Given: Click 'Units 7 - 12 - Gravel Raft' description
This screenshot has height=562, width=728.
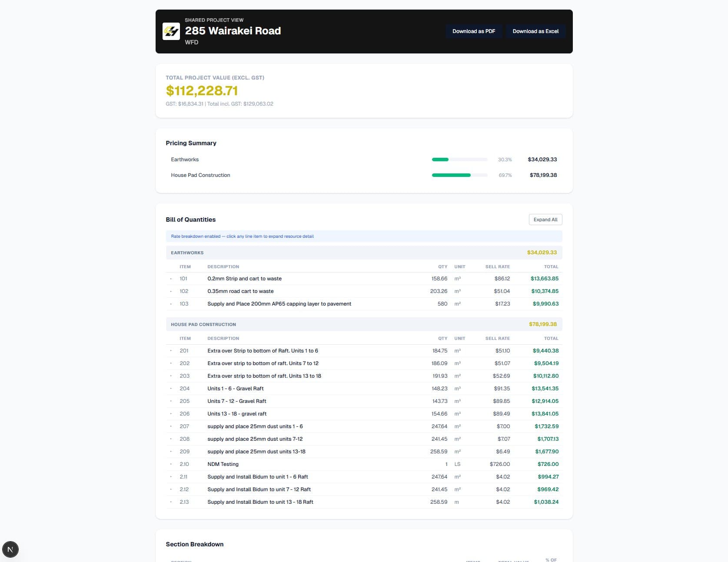Looking at the screenshot, I should [x=236, y=401].
